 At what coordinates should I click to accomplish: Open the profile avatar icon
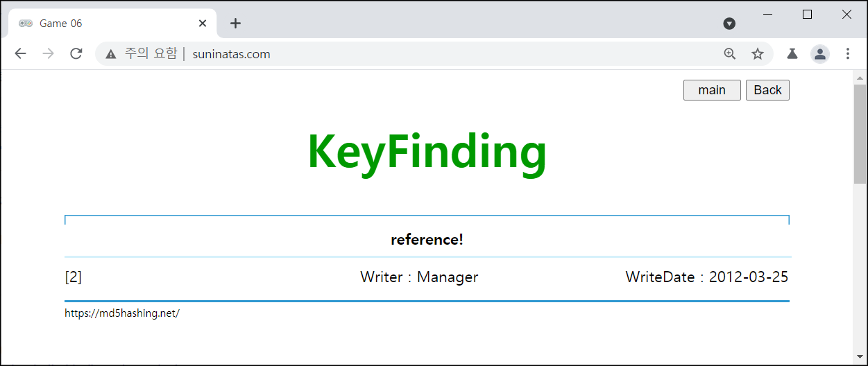820,53
